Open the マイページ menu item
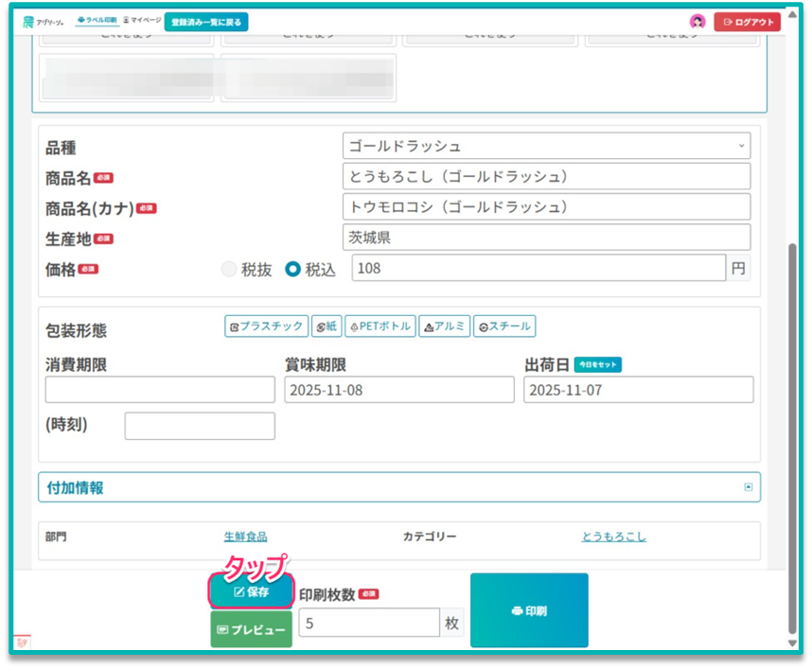812x669 pixels. (x=143, y=20)
